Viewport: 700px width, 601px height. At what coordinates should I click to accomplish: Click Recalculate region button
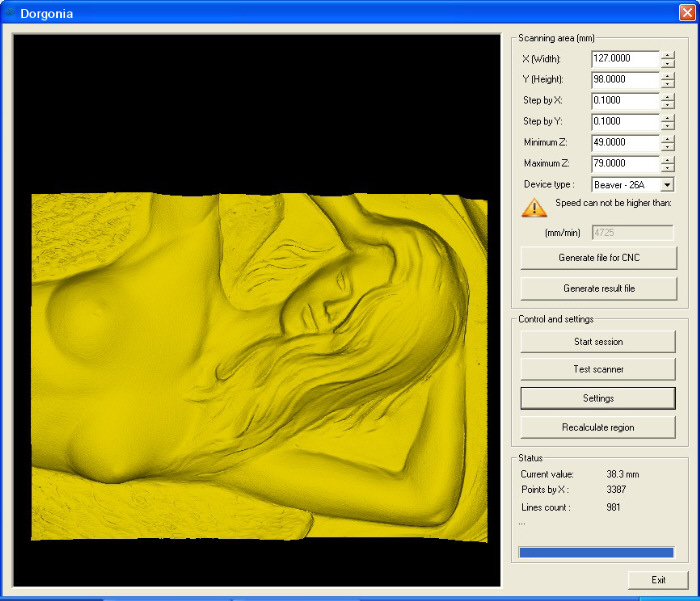pyautogui.click(x=598, y=427)
